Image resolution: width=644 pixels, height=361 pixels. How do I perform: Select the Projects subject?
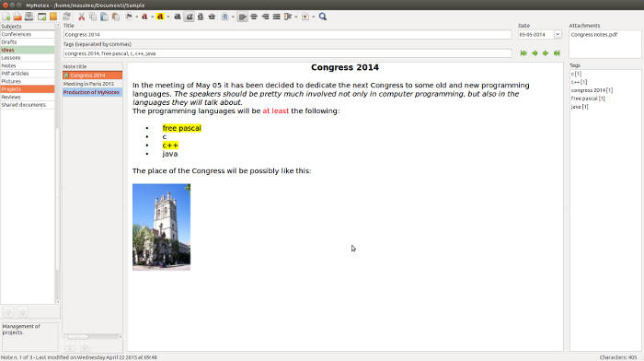coord(28,88)
